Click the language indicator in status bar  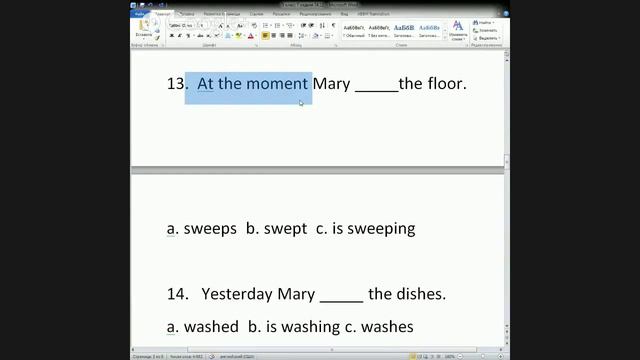[x=236, y=357]
